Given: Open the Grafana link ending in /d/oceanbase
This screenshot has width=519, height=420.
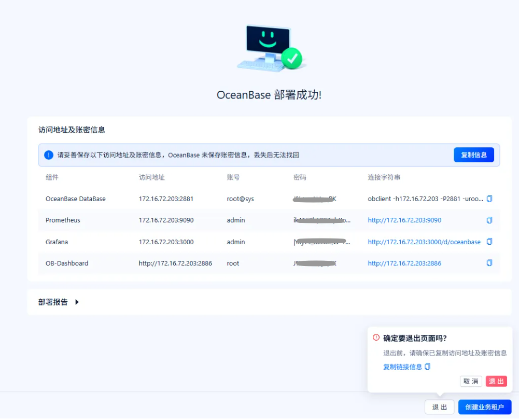Looking at the screenshot, I should click(424, 242).
